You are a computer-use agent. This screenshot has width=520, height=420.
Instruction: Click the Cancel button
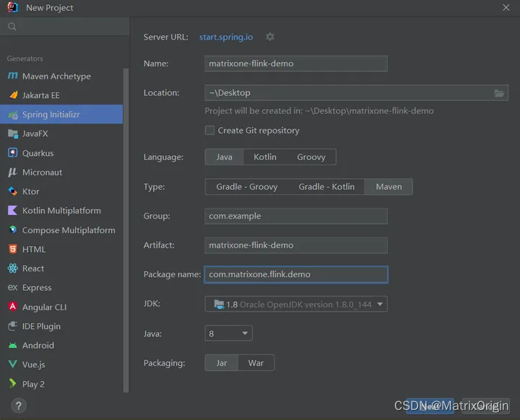(485, 406)
